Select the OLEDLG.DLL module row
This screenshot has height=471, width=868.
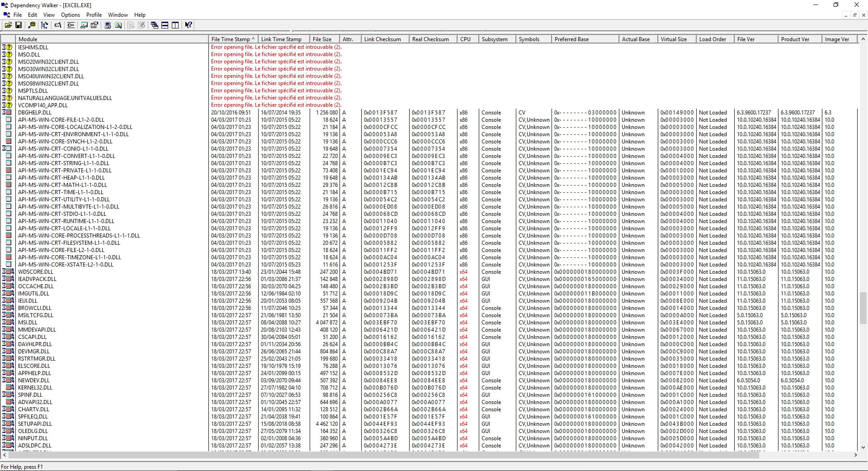(429, 431)
